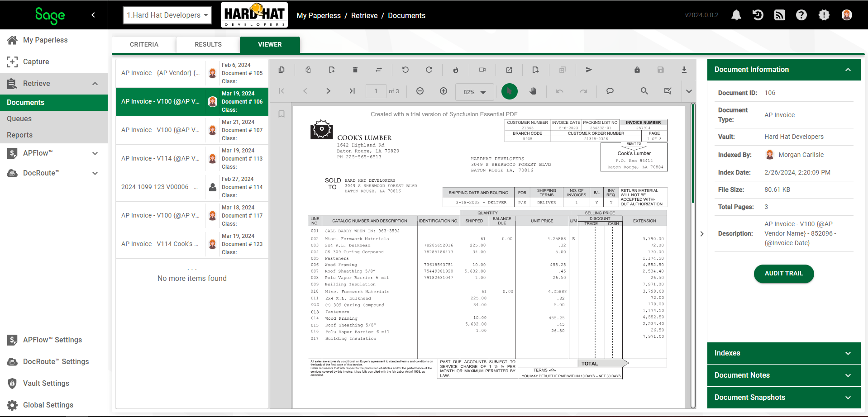Switch to RESULTS tab
Screen dimensions: 868x417
click(208, 44)
